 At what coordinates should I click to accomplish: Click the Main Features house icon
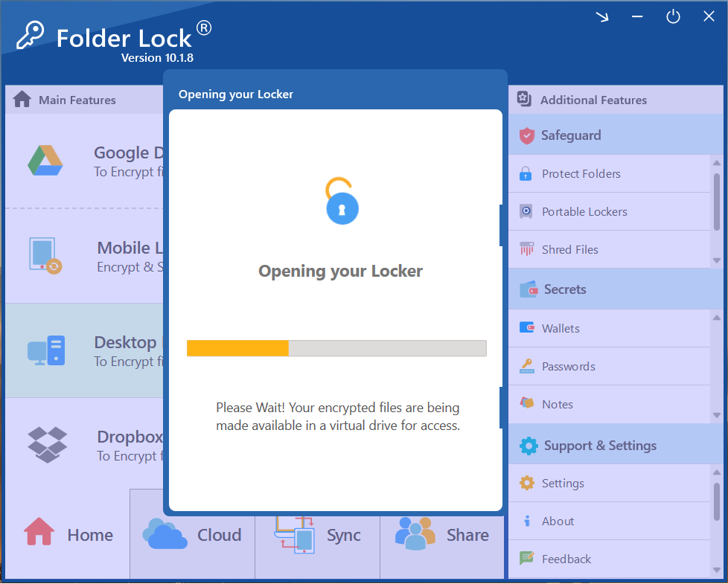click(x=22, y=99)
